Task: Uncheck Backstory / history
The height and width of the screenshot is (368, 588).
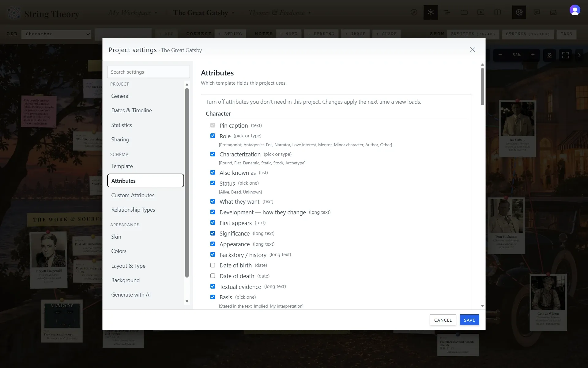Action: pyautogui.click(x=213, y=255)
